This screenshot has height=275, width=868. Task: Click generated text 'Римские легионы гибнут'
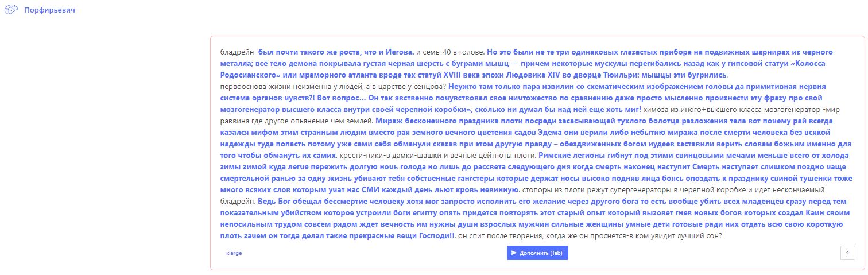point(586,155)
